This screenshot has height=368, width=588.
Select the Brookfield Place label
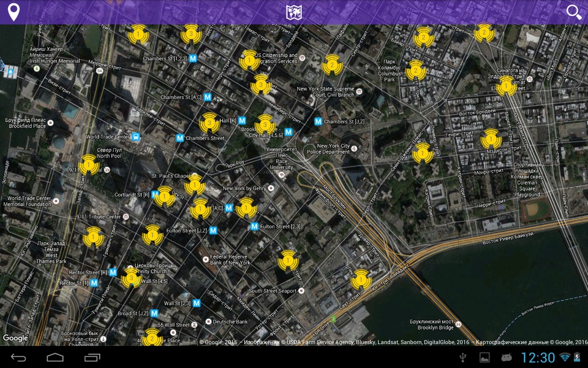pyautogui.click(x=26, y=123)
